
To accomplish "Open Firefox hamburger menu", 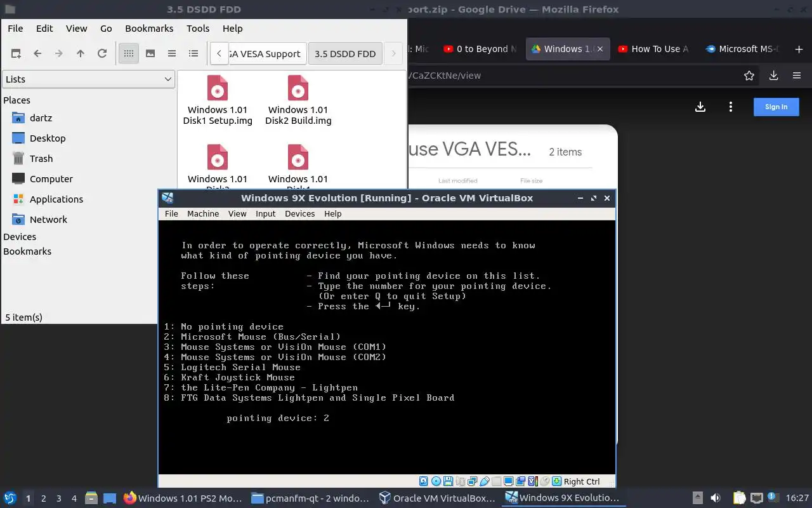I will [x=797, y=76].
